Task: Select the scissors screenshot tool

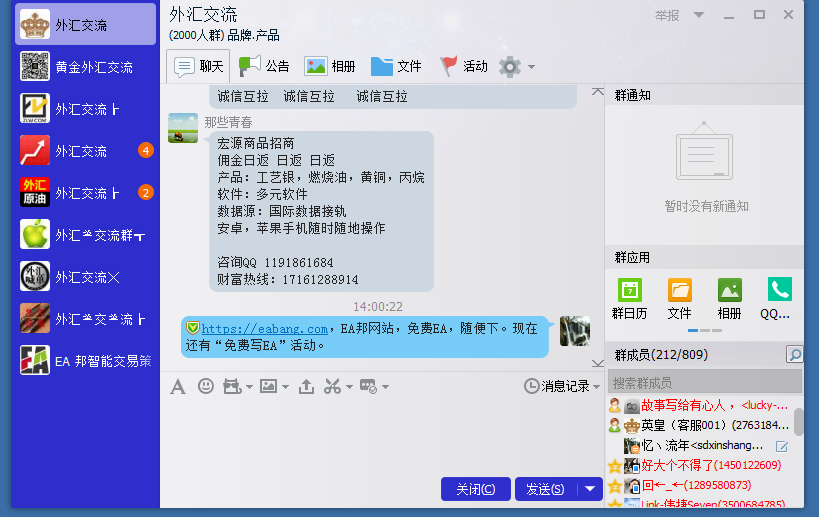Action: click(x=332, y=386)
